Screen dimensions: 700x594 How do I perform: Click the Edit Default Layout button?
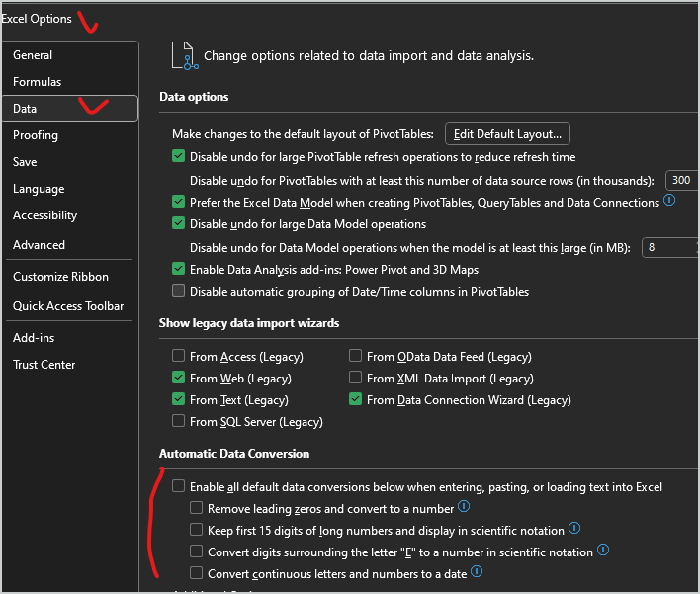tap(508, 133)
